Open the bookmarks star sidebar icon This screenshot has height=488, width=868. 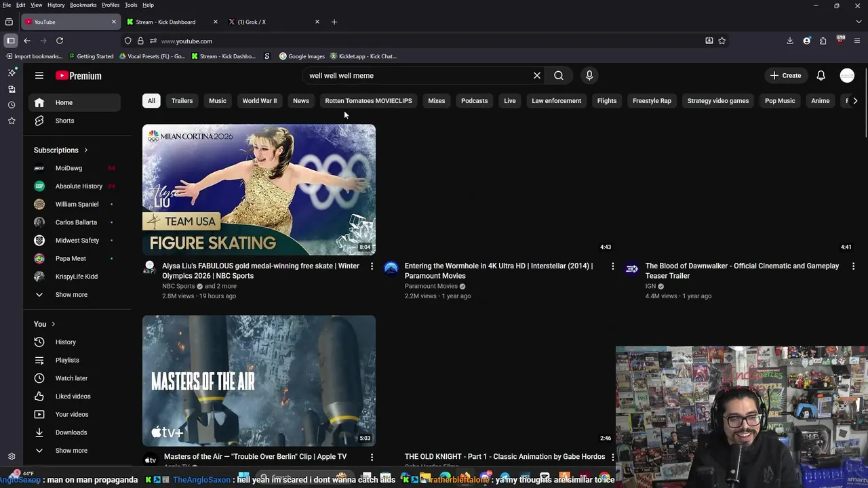tap(12, 121)
